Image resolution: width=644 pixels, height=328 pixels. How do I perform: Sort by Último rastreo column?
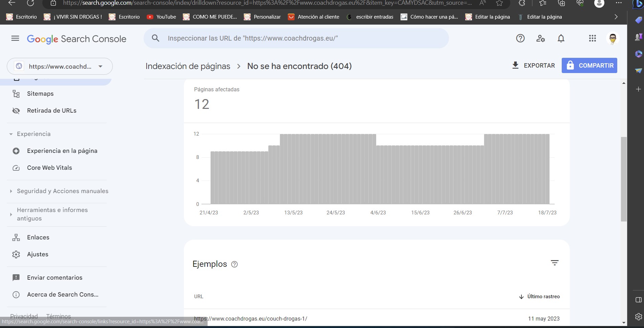coord(539,297)
